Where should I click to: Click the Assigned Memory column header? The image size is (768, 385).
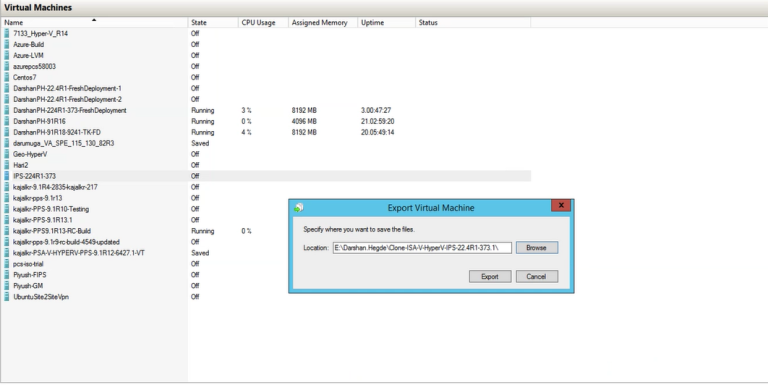coord(323,23)
